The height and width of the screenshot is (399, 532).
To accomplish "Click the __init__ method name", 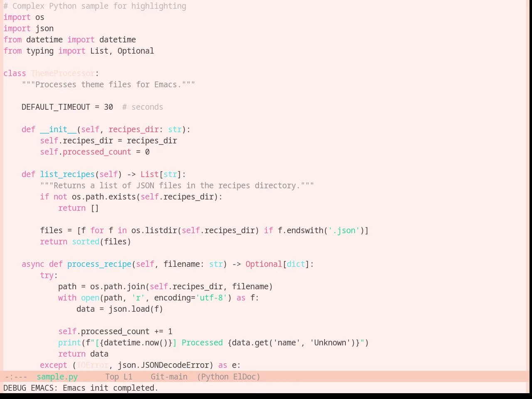I will (x=58, y=130).
